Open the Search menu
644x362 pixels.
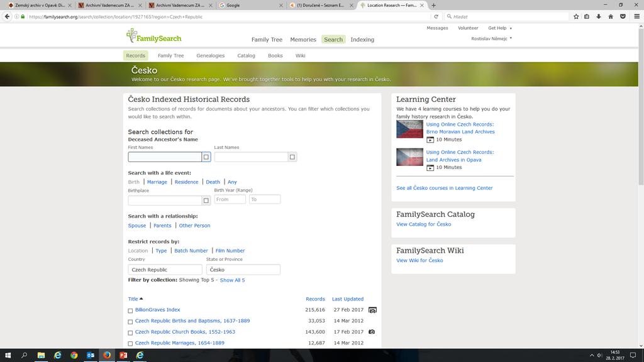(333, 40)
